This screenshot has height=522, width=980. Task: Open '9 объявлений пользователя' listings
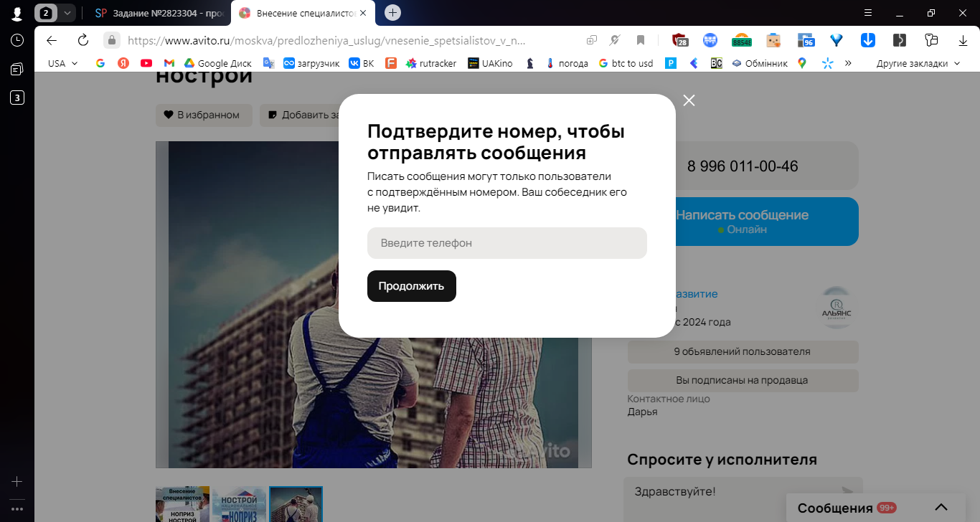tap(743, 352)
